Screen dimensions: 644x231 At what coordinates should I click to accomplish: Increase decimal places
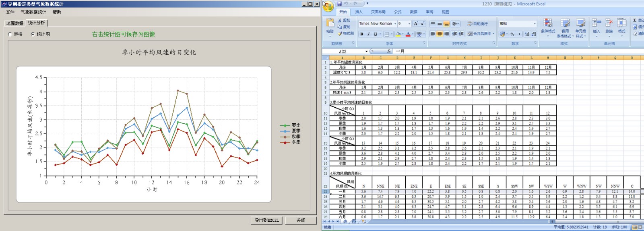[x=527, y=34]
